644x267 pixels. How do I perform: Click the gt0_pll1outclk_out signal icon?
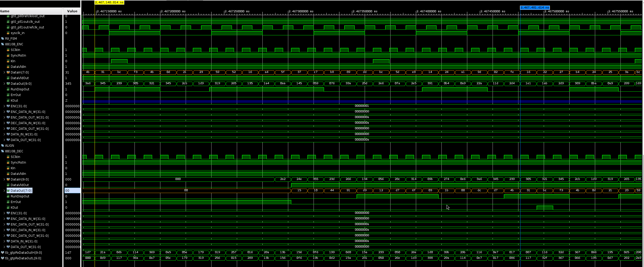(8, 22)
